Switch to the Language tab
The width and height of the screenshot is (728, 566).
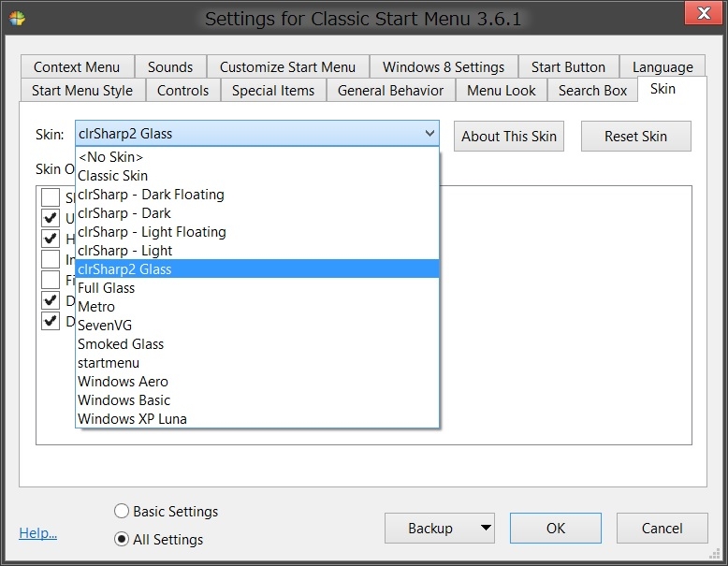[662, 66]
